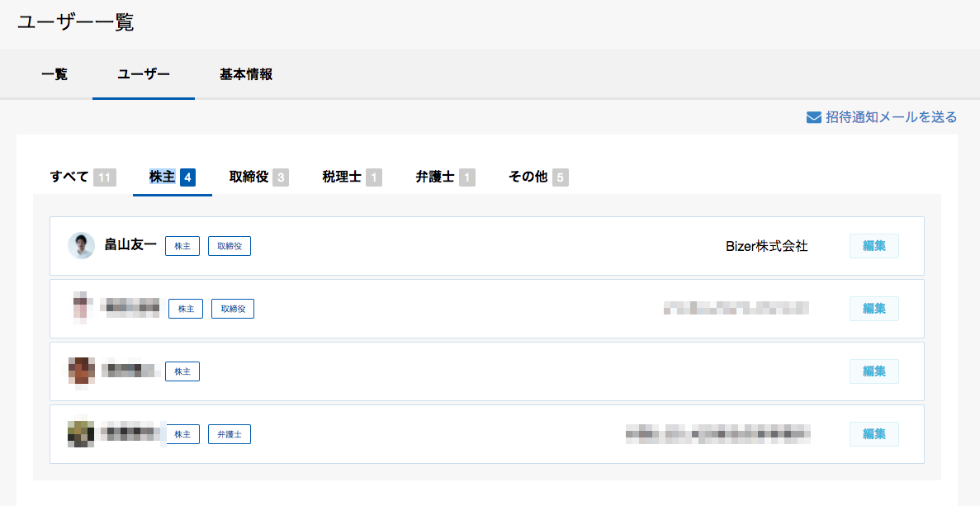
Task: Show all users via すべて filter
Action: coord(83,177)
